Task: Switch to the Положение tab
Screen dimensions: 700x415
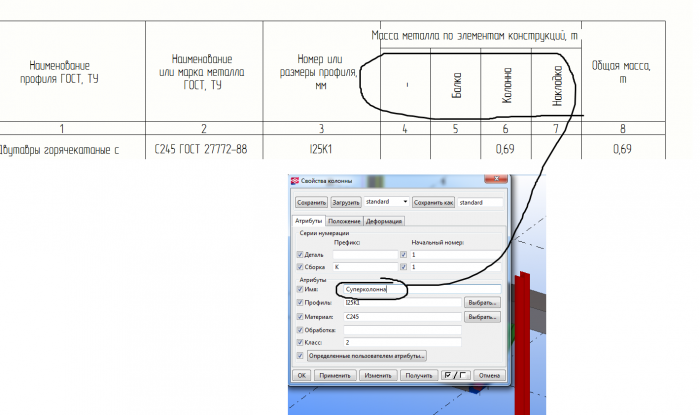Action: tap(344, 221)
